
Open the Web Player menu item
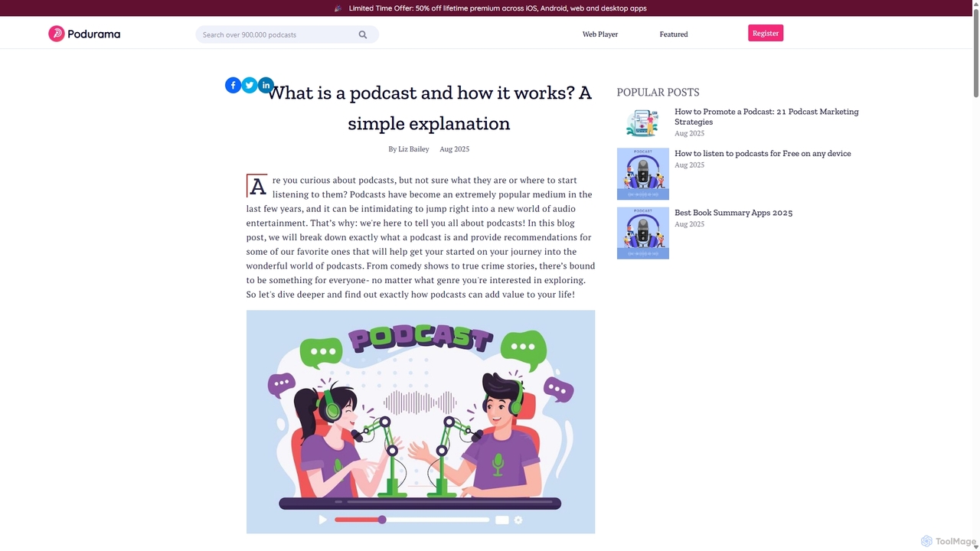click(600, 34)
